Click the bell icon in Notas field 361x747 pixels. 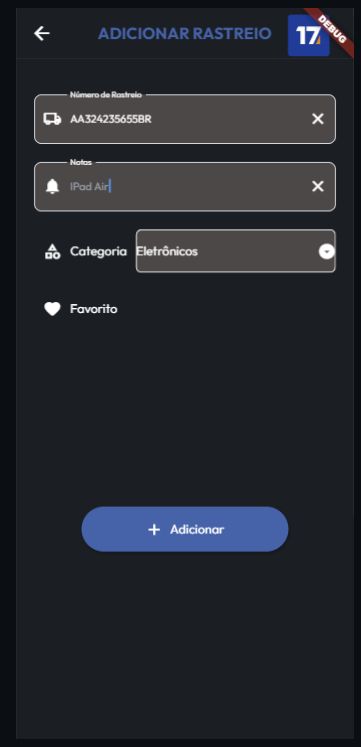pyautogui.click(x=52, y=186)
